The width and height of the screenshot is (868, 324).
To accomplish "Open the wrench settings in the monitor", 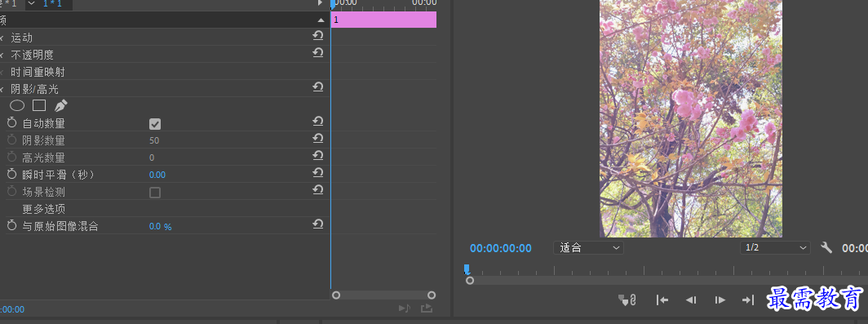I will (x=826, y=247).
